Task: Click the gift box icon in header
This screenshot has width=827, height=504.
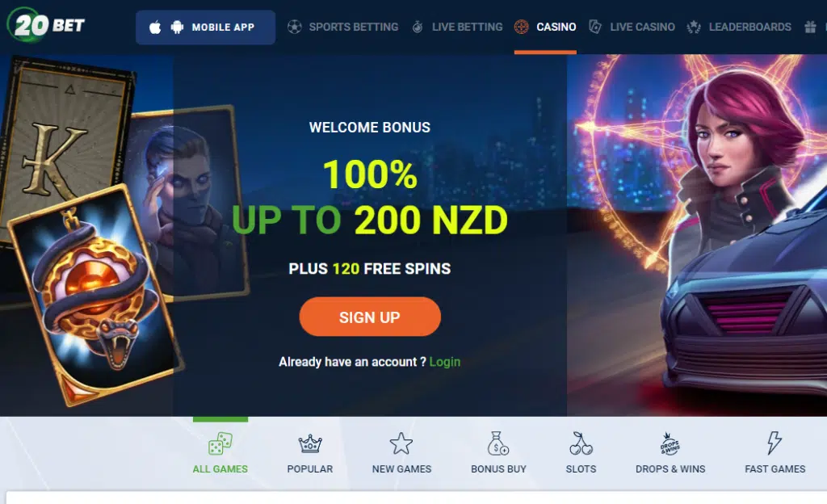Action: click(x=810, y=27)
